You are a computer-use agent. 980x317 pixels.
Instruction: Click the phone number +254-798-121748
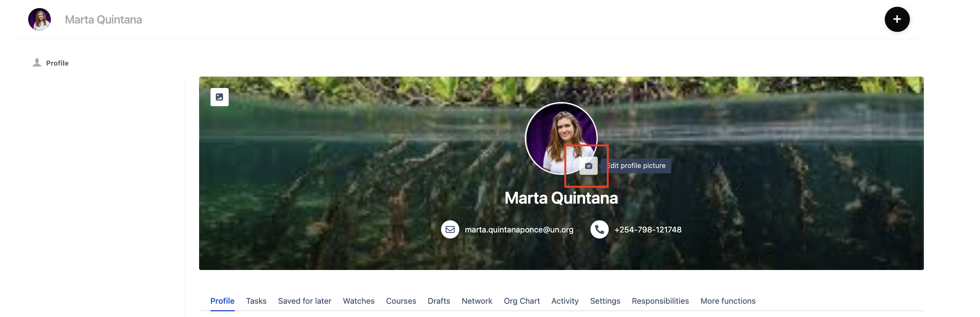647,230
